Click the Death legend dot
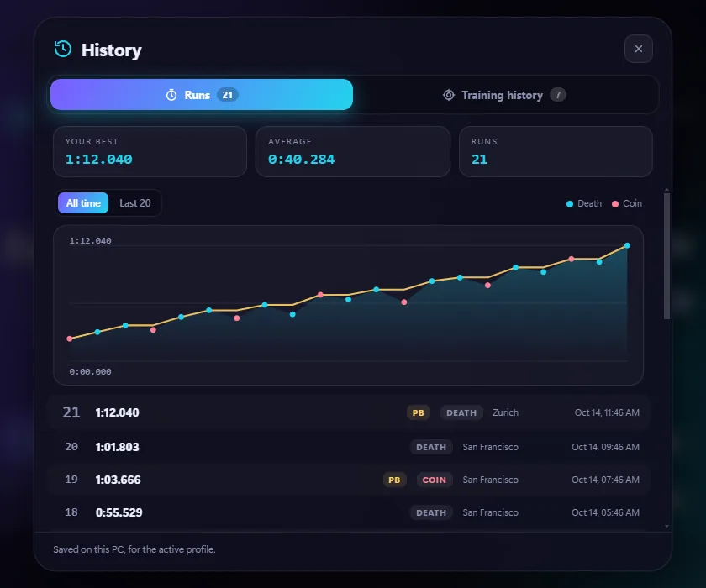The height and width of the screenshot is (588, 706). click(570, 204)
